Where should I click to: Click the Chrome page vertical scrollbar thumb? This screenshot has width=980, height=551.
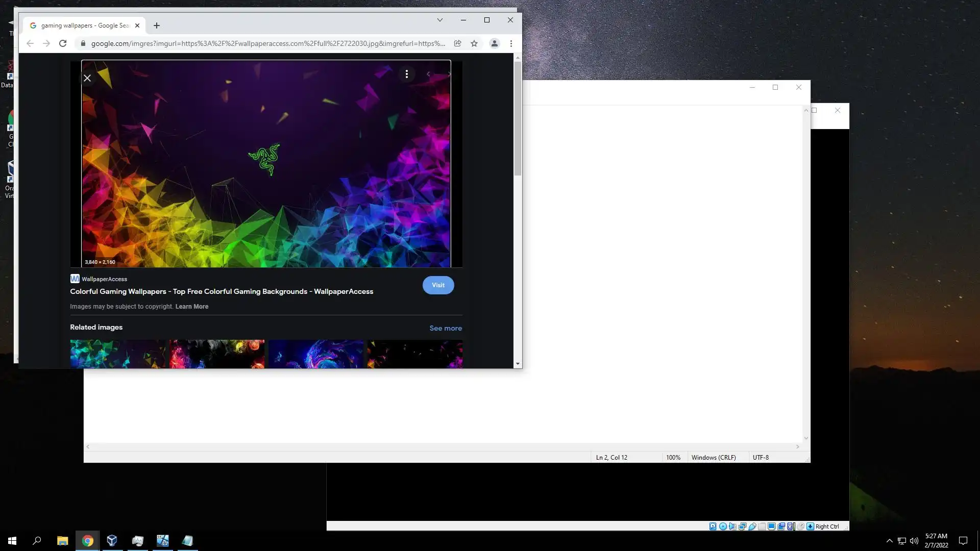[x=518, y=118]
